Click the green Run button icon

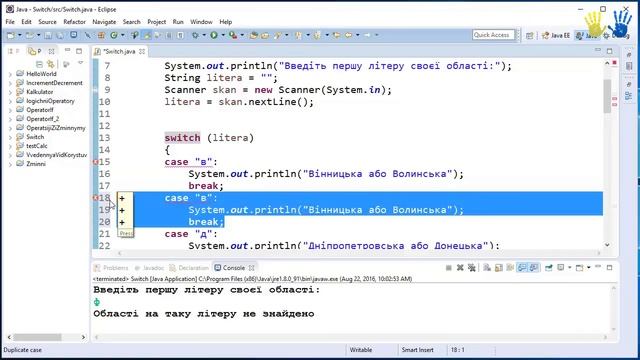(x=214, y=36)
